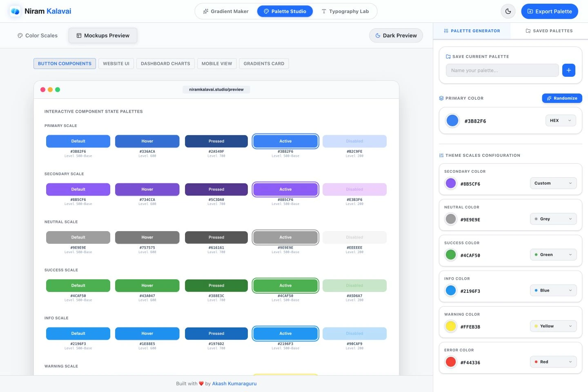Viewport: 588px width, 392px height.
Task: Select the Palette Generator tab
Action: 472,31
